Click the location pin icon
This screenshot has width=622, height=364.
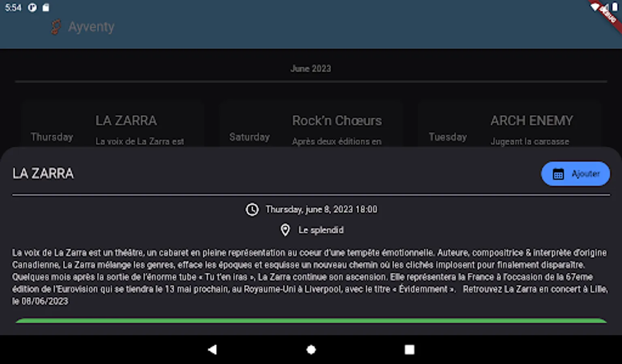(x=285, y=230)
